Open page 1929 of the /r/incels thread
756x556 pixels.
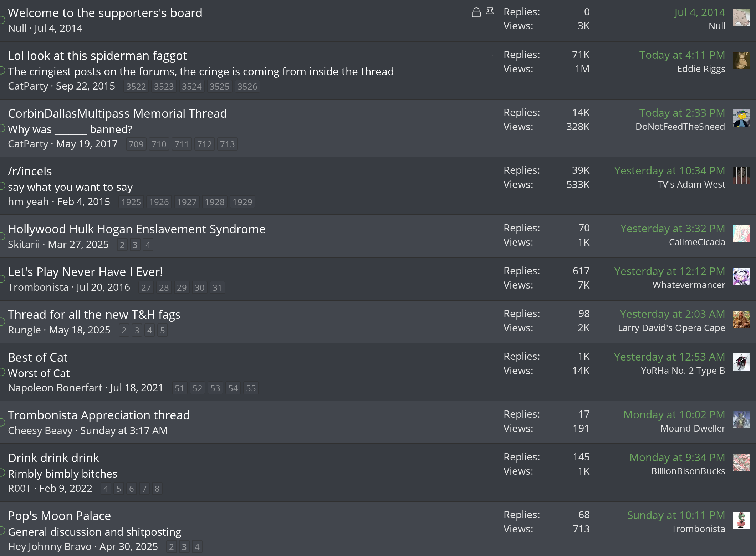click(x=242, y=202)
